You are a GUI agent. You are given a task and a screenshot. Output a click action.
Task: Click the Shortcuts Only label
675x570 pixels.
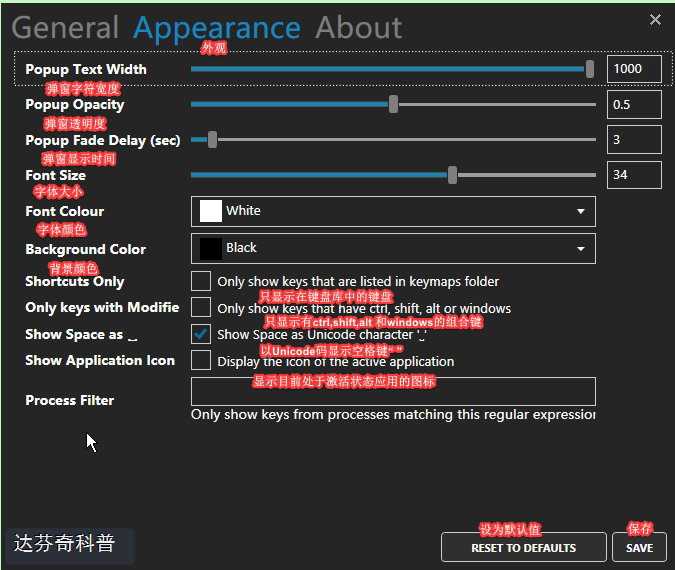click(74, 281)
